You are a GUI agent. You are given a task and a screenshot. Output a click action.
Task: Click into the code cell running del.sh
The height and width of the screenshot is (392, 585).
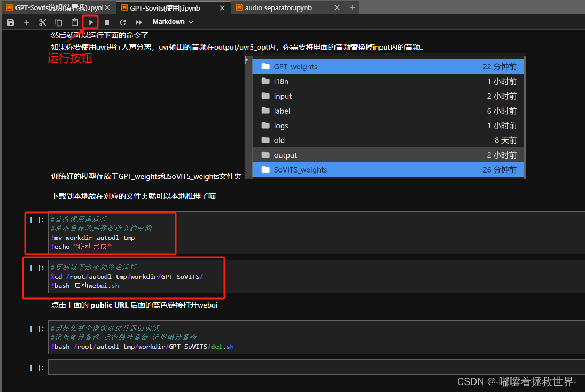[x=316, y=337]
